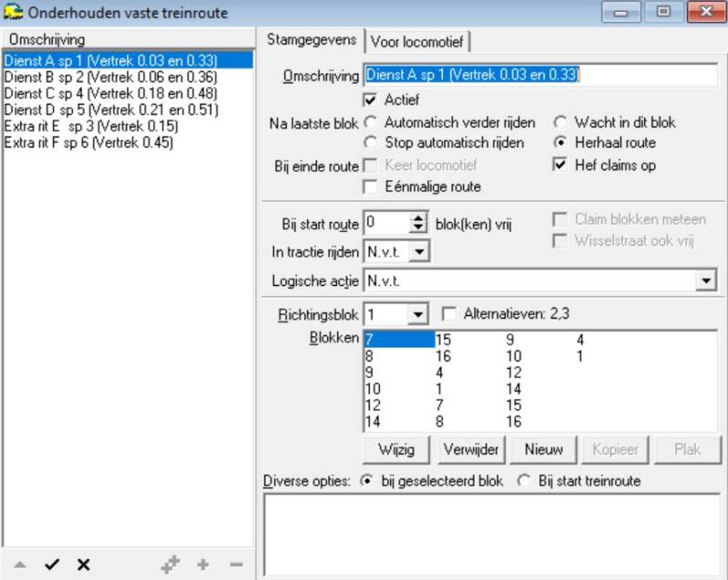Open the 'In tractie rijden' dropdown
The width and height of the screenshot is (728, 580).
click(419, 251)
